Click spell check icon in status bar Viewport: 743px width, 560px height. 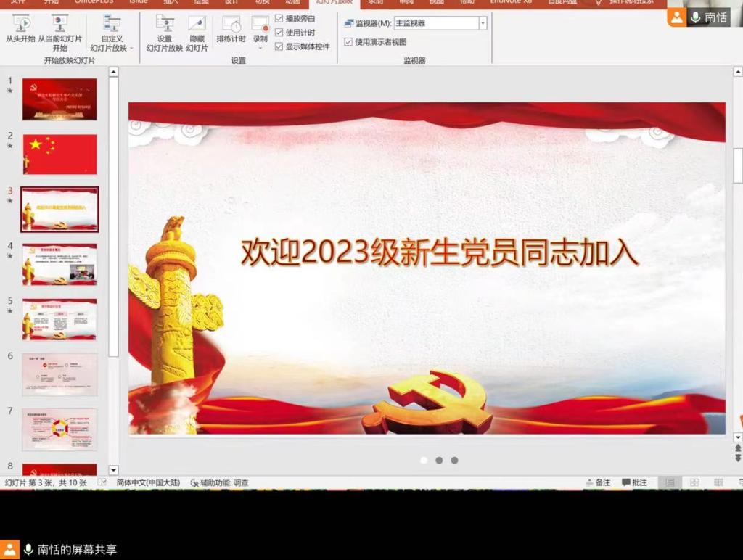tap(102, 482)
